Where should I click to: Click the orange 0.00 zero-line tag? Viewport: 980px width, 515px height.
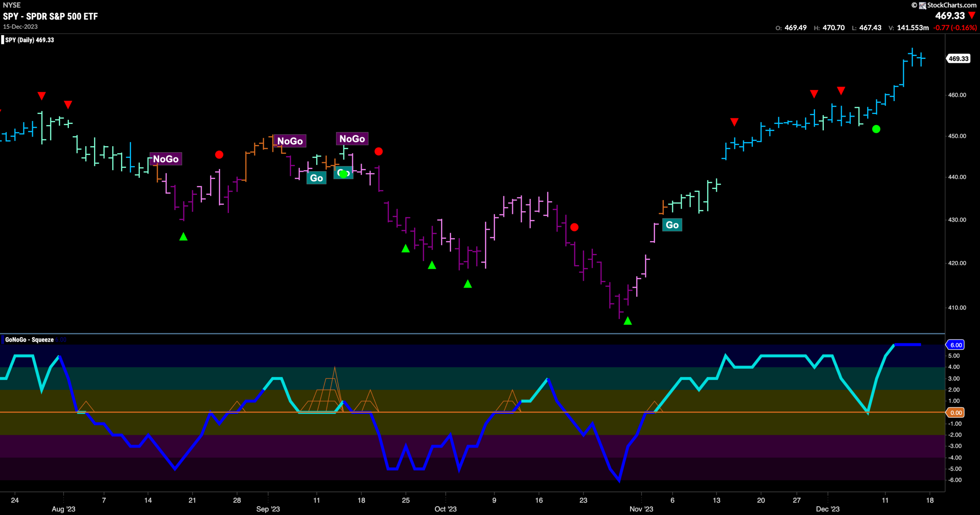[955, 412]
